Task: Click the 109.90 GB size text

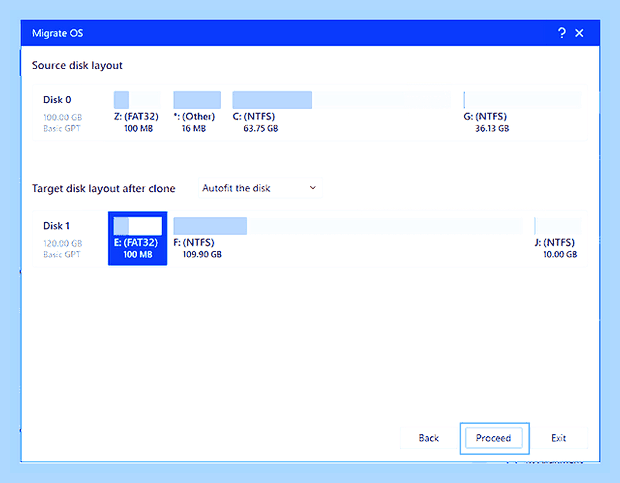Action: (202, 254)
